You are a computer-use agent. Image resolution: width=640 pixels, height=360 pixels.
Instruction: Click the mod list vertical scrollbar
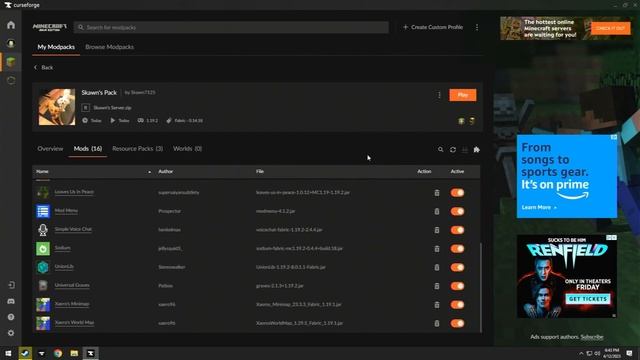(481, 288)
